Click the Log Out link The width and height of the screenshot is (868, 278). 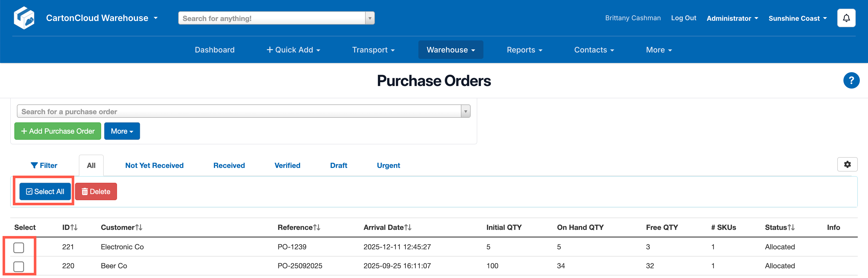(683, 18)
